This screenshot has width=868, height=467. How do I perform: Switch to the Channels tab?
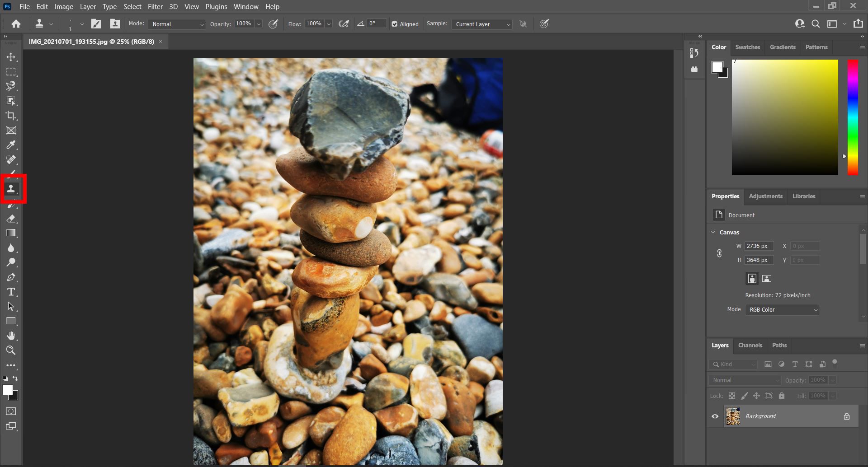[750, 345]
